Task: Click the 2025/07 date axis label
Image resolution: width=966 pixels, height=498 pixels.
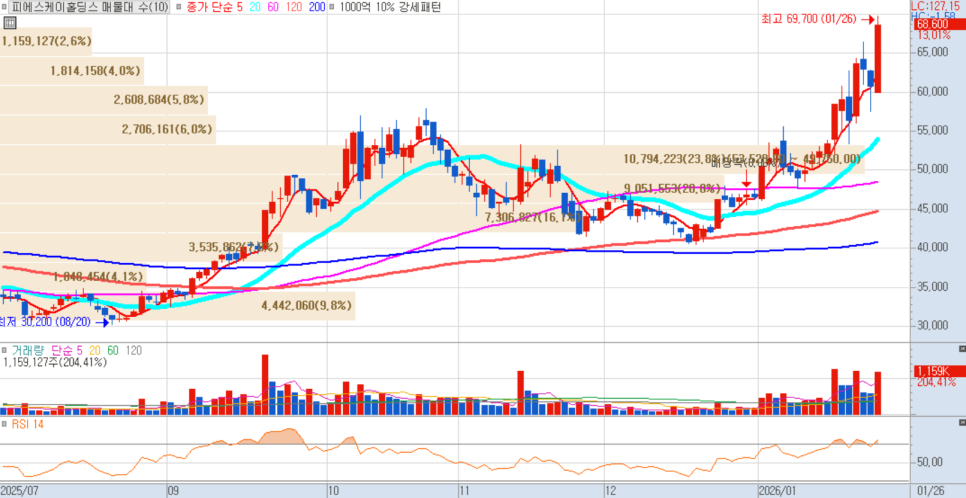Action: point(20,491)
